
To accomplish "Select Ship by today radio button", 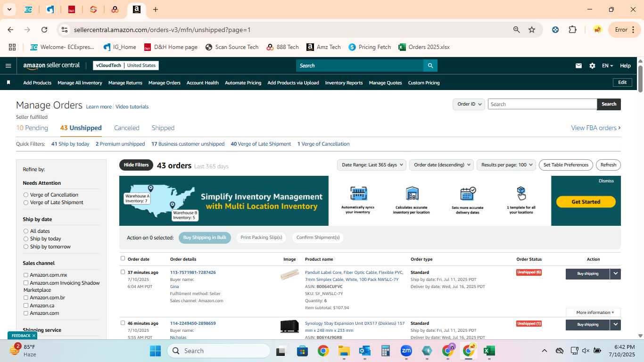I will pos(26,239).
